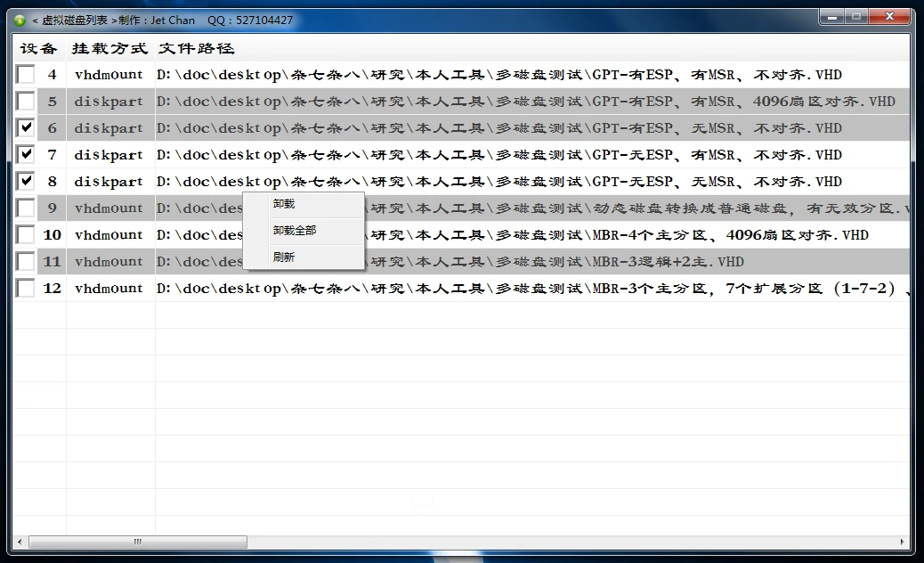
Task: Click path ending GPT-有ESP、有MSR、不对齐.VHD
Action: 499,74
